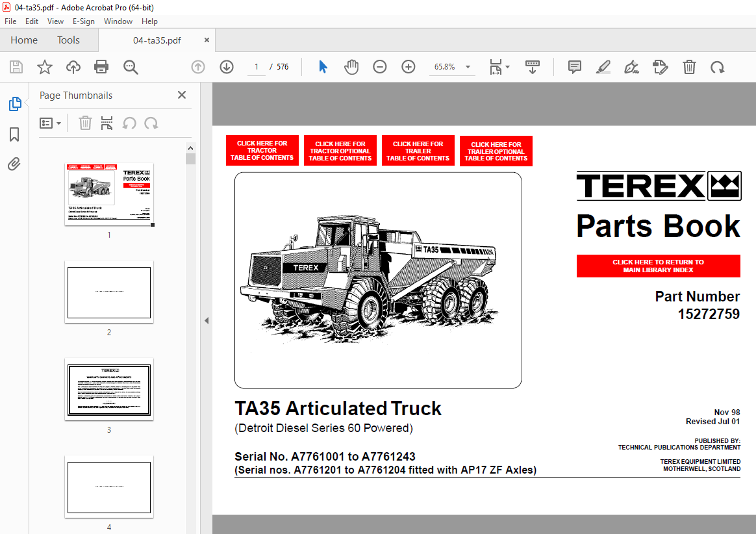Open the fit page options icon
This screenshot has width=756, height=534.
[499, 66]
